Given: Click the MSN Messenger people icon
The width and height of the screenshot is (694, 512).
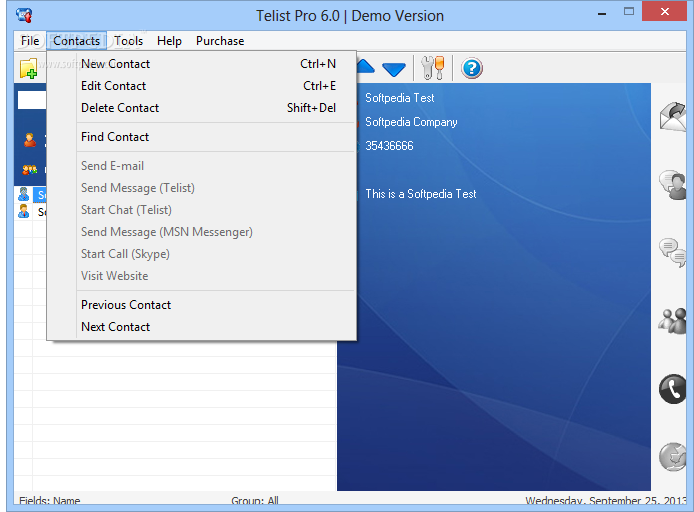Looking at the screenshot, I should [x=673, y=321].
